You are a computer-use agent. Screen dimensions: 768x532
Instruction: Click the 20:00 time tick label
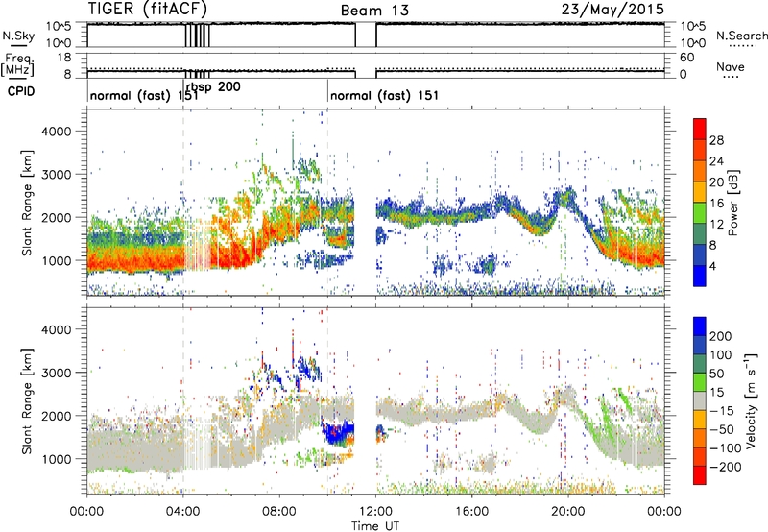click(568, 512)
